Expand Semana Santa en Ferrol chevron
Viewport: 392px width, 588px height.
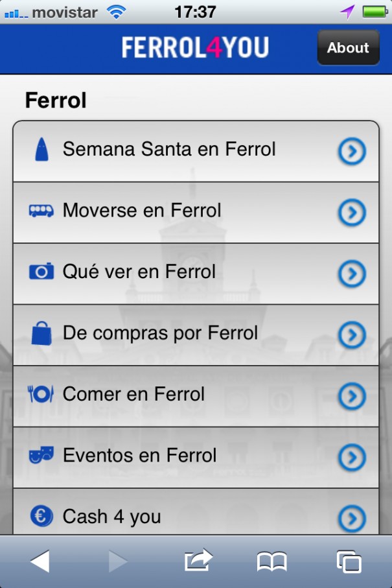(x=352, y=152)
